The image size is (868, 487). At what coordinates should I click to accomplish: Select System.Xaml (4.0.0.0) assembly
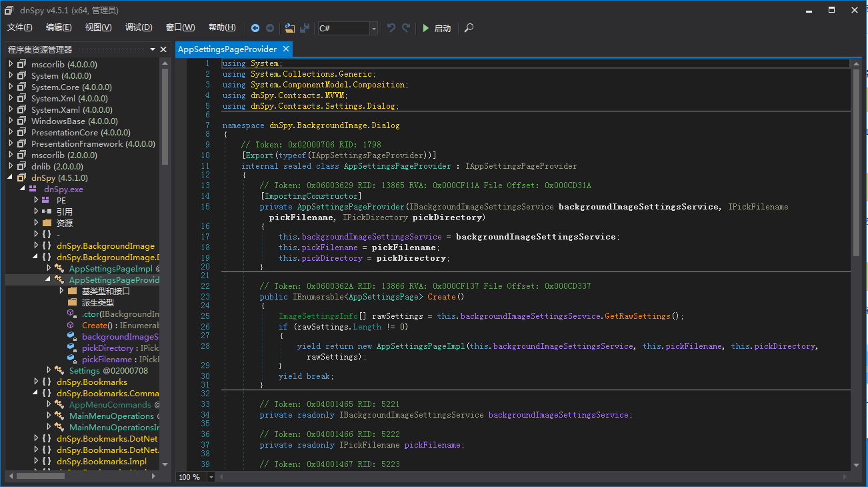(x=71, y=109)
